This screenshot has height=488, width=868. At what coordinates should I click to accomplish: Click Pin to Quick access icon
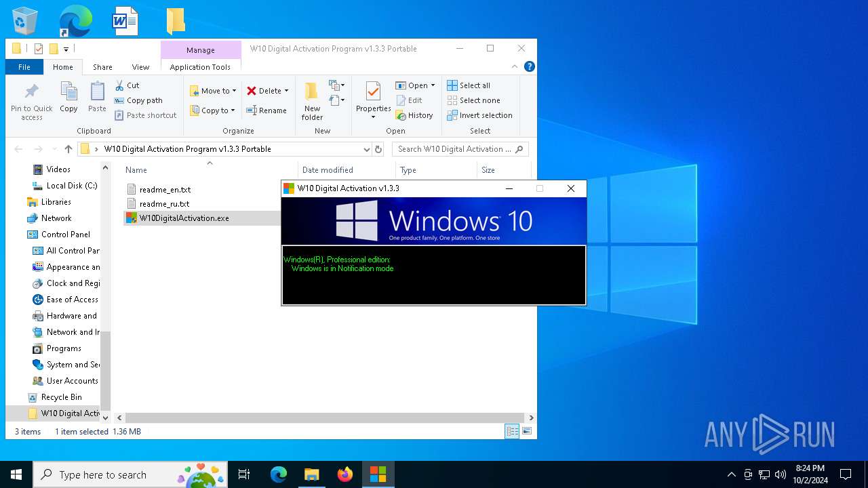click(31, 92)
